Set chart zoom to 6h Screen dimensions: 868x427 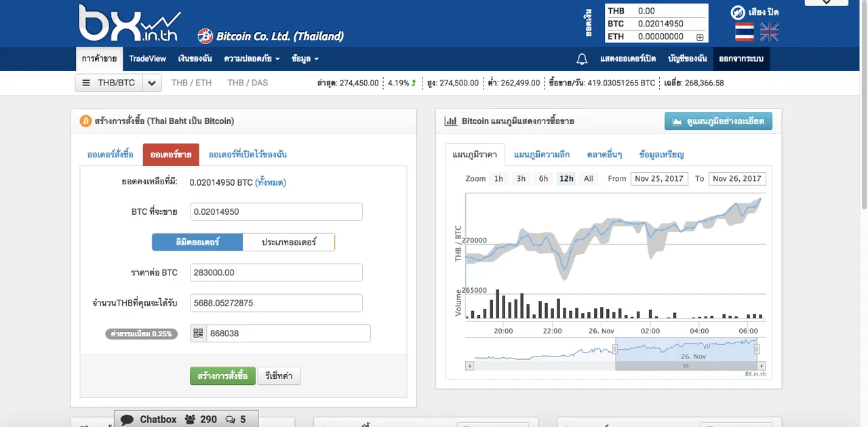(543, 179)
